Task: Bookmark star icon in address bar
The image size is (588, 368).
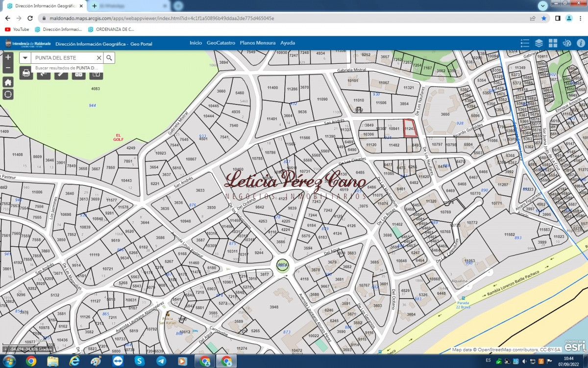Action: click(544, 18)
